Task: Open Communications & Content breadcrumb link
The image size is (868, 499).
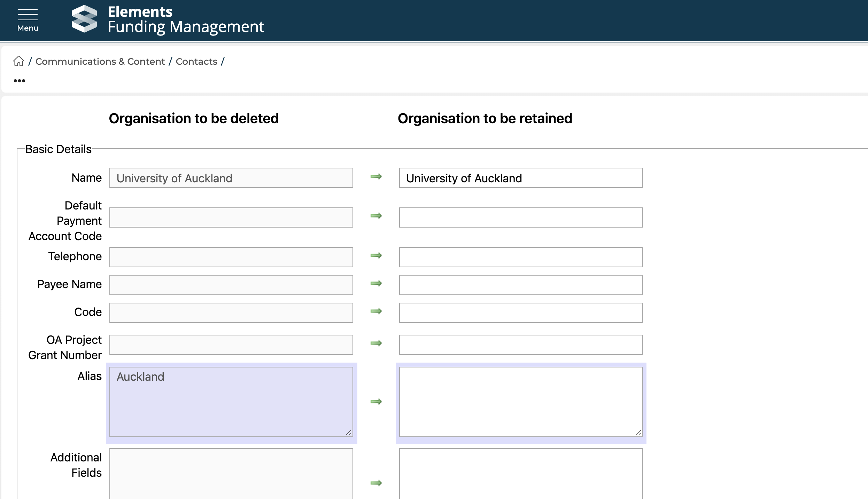Action: click(100, 62)
